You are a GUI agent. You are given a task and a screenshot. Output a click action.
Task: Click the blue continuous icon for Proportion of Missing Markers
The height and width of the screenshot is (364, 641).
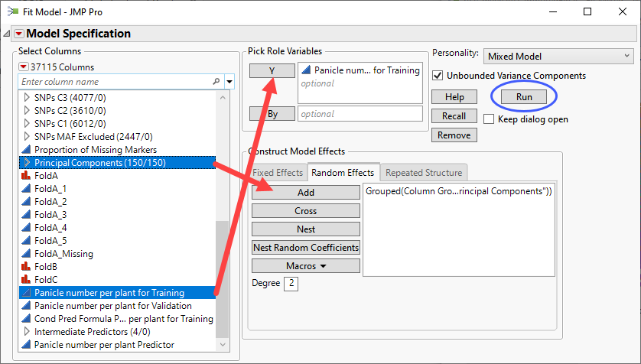[25, 150]
